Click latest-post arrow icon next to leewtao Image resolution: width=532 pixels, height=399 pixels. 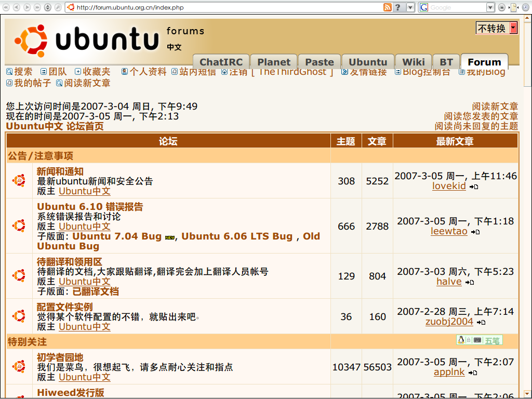click(475, 232)
